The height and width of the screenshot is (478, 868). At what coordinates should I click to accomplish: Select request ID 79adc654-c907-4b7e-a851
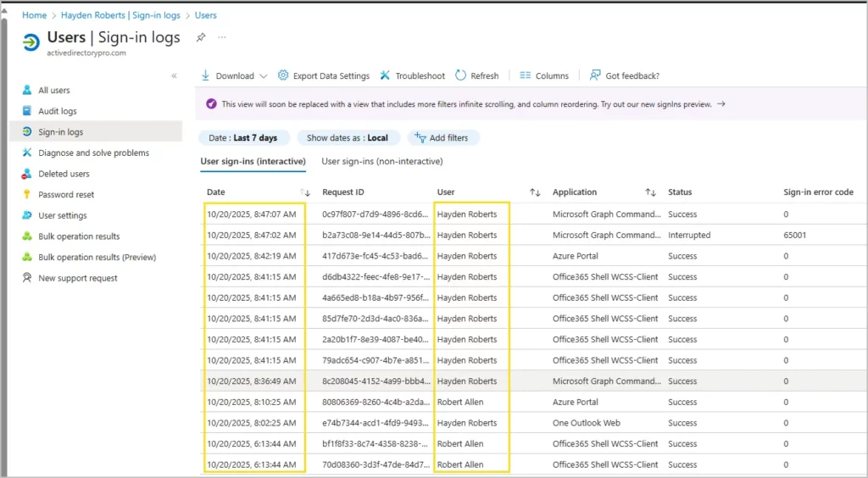click(376, 360)
